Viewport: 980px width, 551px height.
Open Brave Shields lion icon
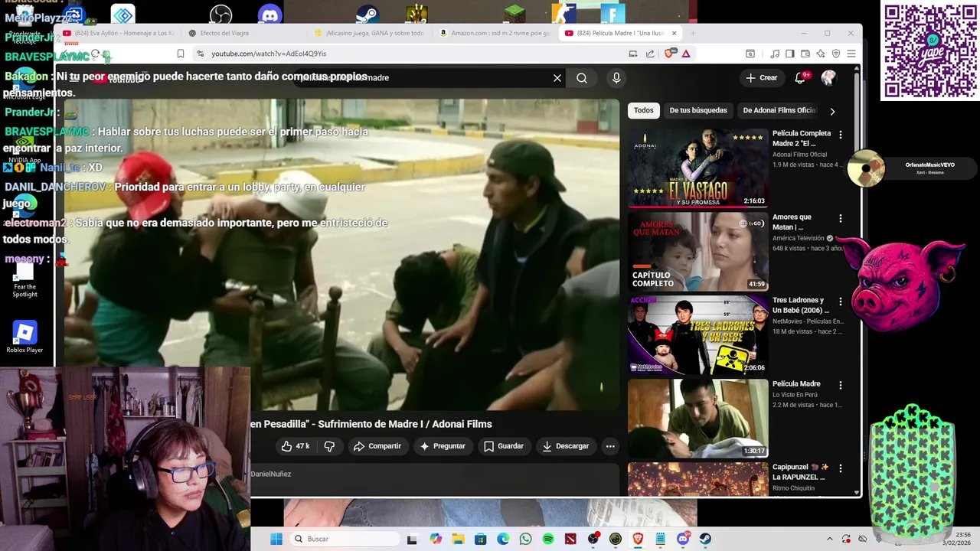coord(669,54)
